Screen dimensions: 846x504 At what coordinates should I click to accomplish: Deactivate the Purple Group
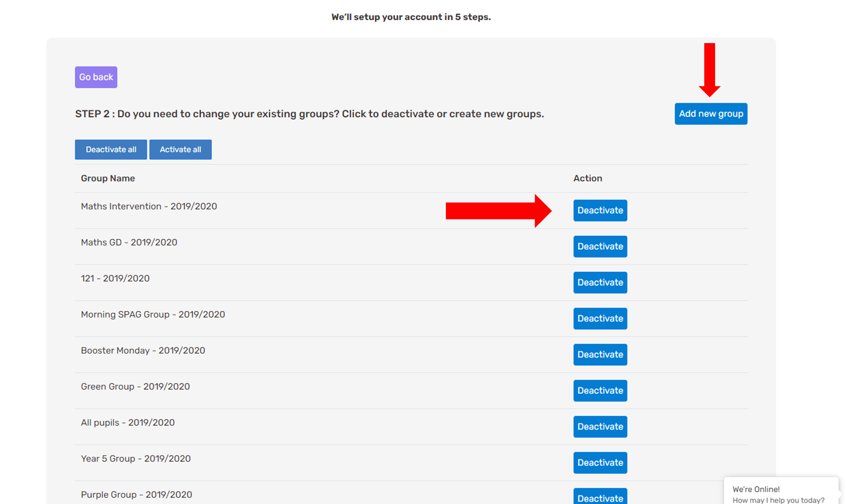600,497
